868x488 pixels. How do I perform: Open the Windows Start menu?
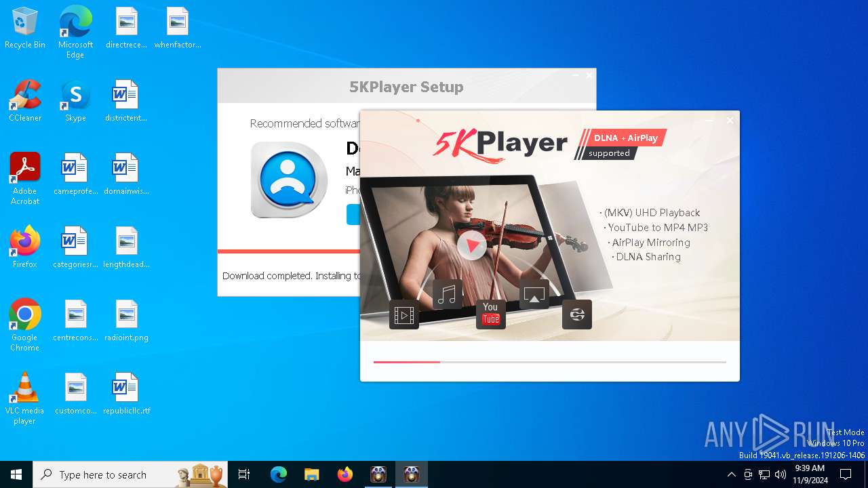click(x=16, y=474)
